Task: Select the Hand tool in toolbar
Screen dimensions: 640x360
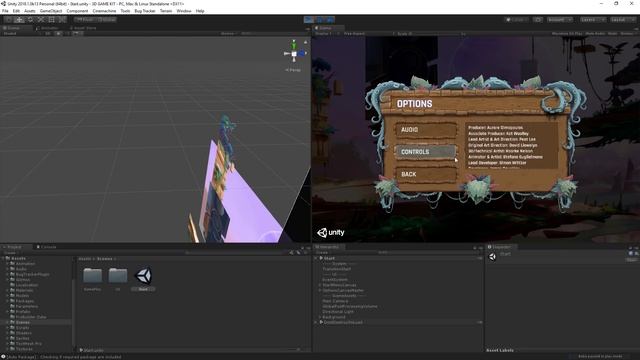Action: pos(8,20)
